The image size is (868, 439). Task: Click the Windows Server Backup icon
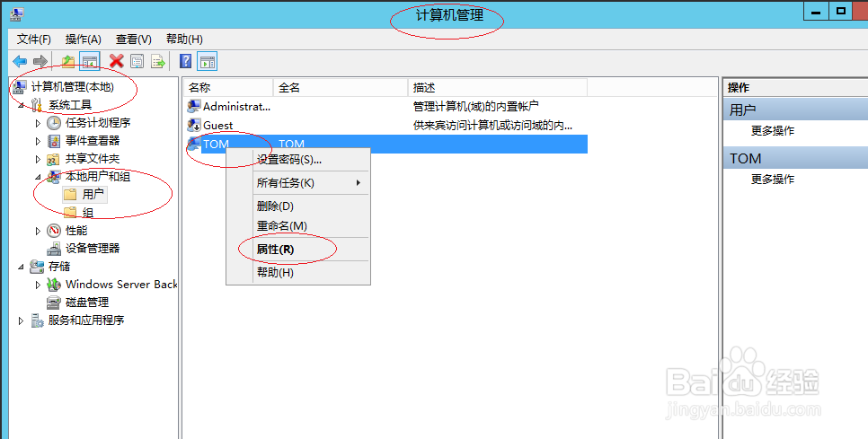click(x=54, y=285)
